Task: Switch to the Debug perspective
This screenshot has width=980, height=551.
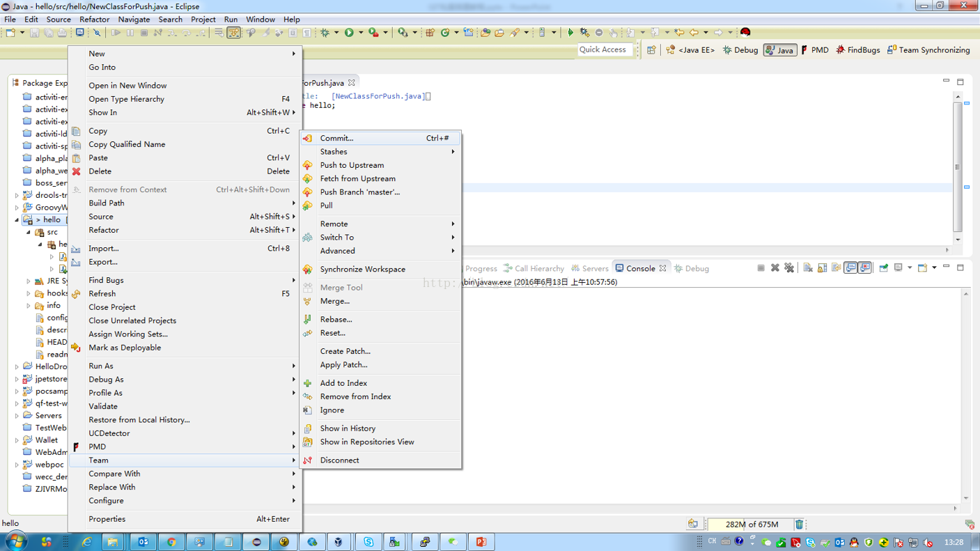Action: click(740, 50)
